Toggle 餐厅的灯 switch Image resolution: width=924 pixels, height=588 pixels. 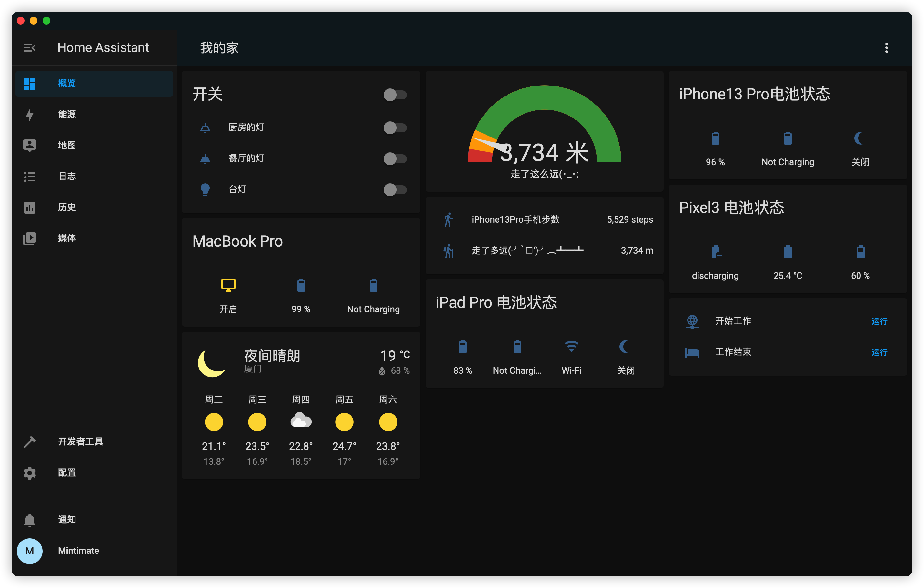click(x=395, y=158)
